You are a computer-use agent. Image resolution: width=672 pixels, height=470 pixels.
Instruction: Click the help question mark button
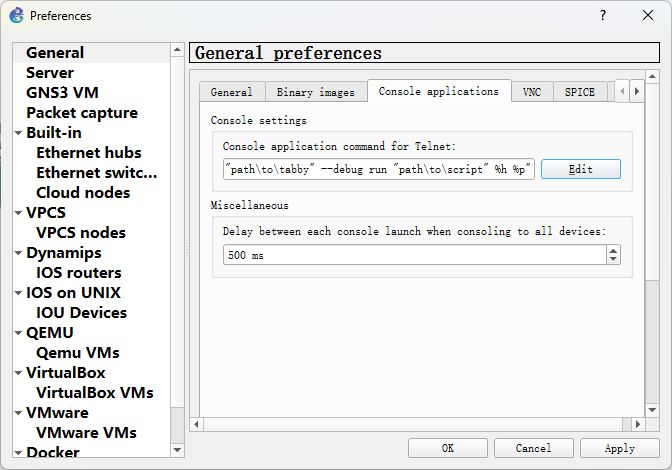click(602, 15)
